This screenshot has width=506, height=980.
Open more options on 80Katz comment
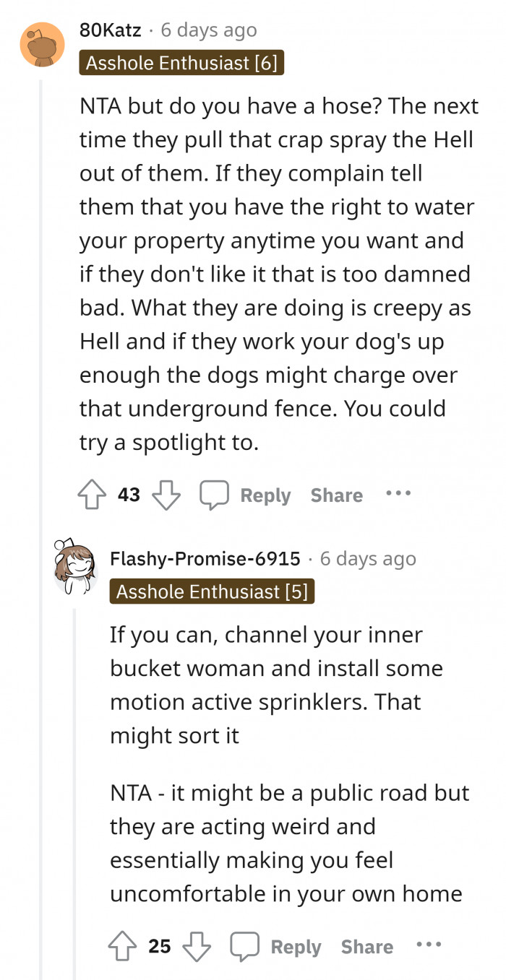398,494
